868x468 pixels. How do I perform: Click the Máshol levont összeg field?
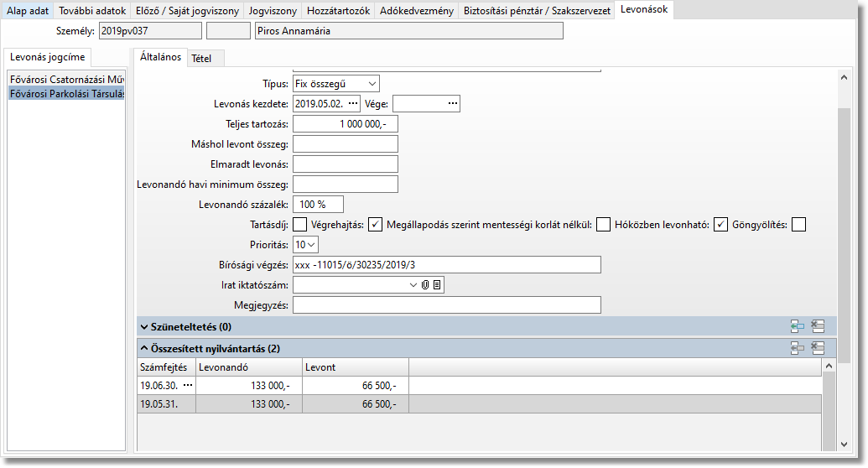click(346, 144)
